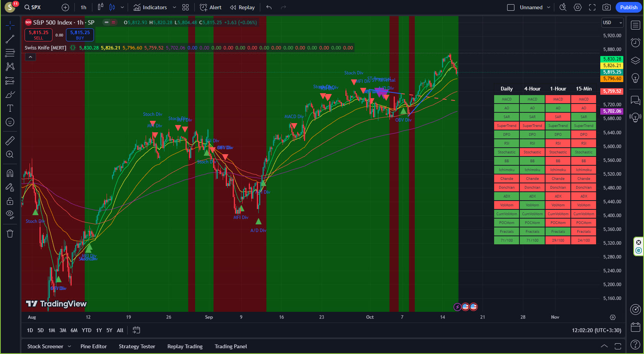Open the object tree layers panel
The width and height of the screenshot is (644, 354).
coord(636,60)
